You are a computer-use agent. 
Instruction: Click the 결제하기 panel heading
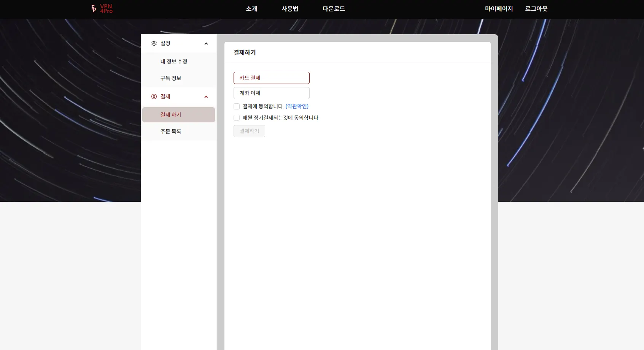(245, 52)
